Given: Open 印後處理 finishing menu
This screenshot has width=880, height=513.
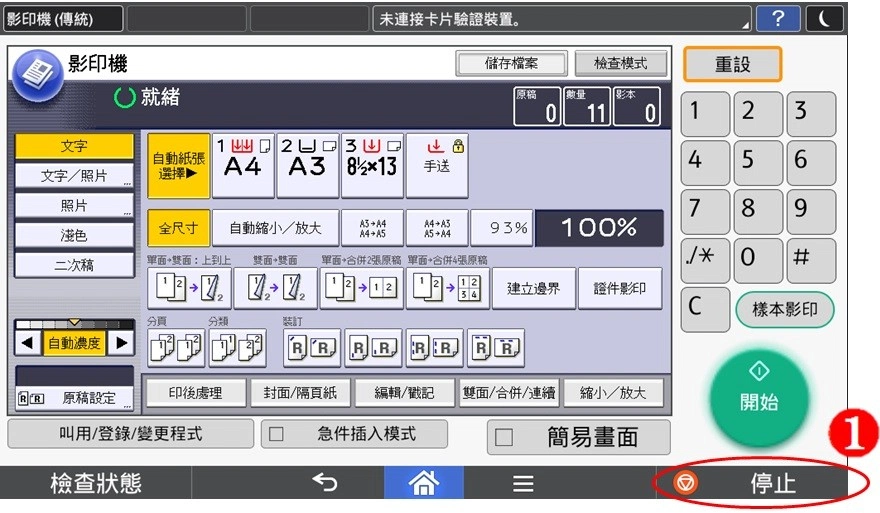Looking at the screenshot, I should (196, 392).
